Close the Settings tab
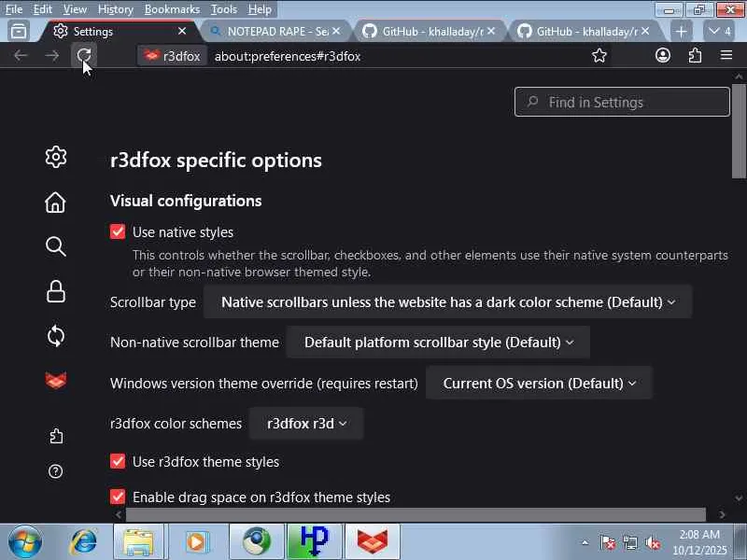747x560 pixels. tap(181, 32)
